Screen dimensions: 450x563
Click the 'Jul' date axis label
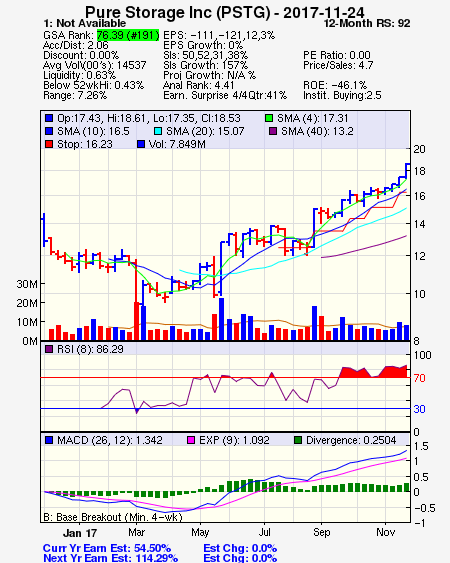tap(264, 532)
